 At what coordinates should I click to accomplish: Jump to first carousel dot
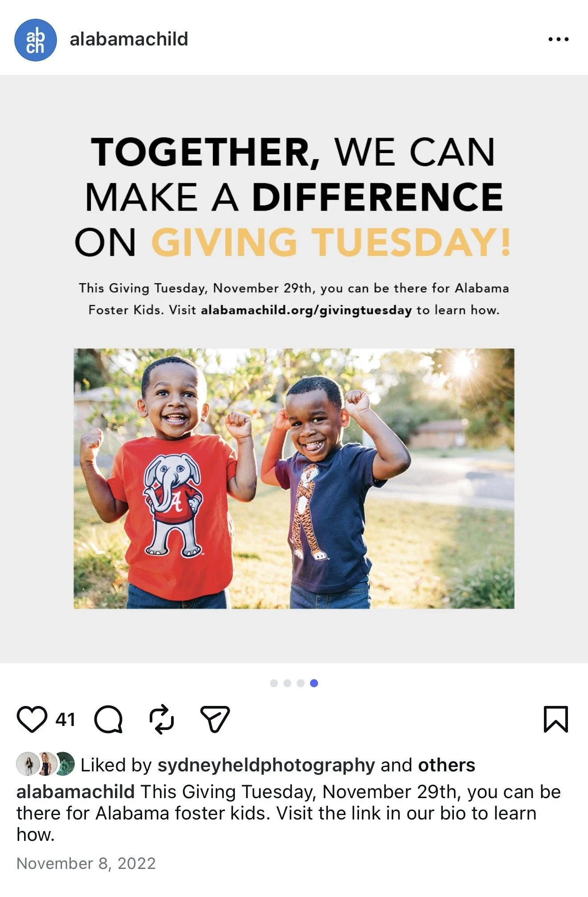274,683
